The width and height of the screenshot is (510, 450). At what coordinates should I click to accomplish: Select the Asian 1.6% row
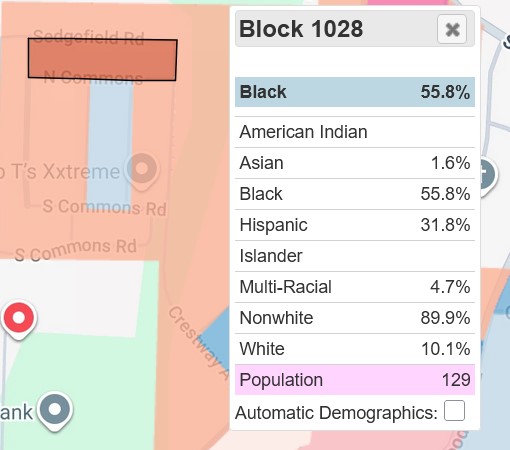tap(355, 163)
